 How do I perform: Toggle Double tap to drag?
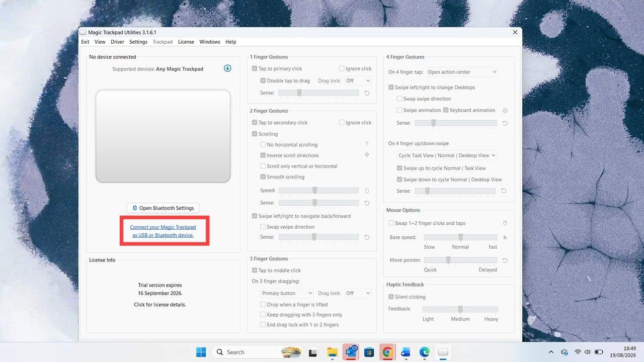pyautogui.click(x=263, y=80)
